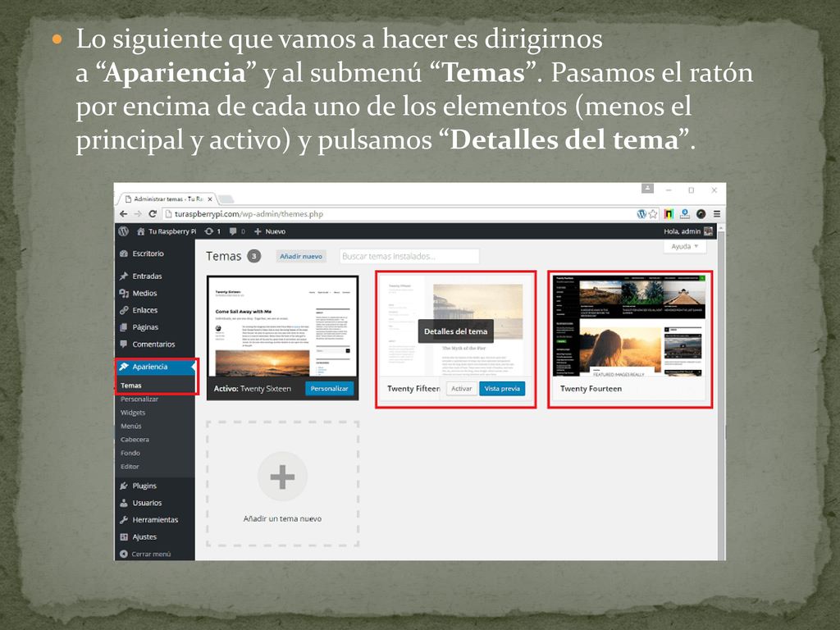Click Vista previa for Twenty Fifteen
840x630 pixels.
tap(502, 389)
